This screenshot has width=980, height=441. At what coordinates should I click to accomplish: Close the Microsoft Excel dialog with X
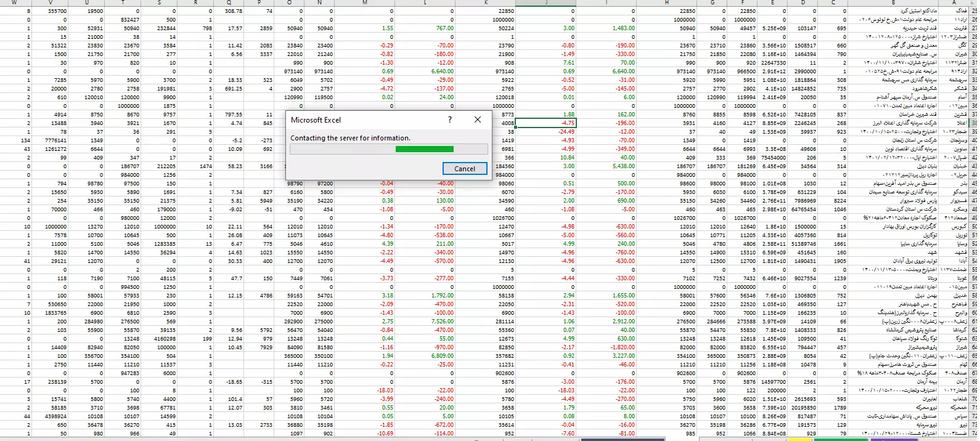pos(477,119)
